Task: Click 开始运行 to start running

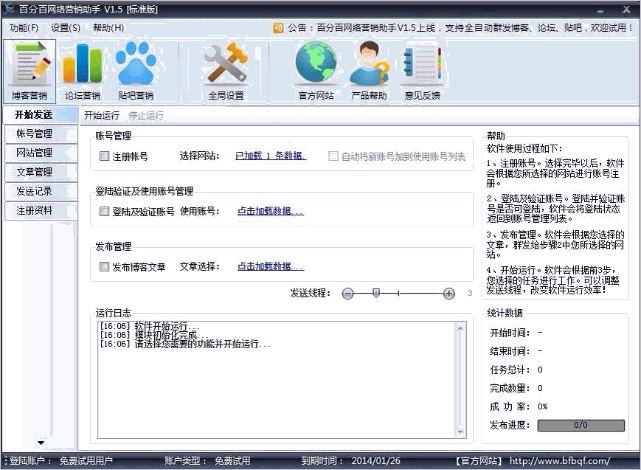Action: [x=102, y=116]
